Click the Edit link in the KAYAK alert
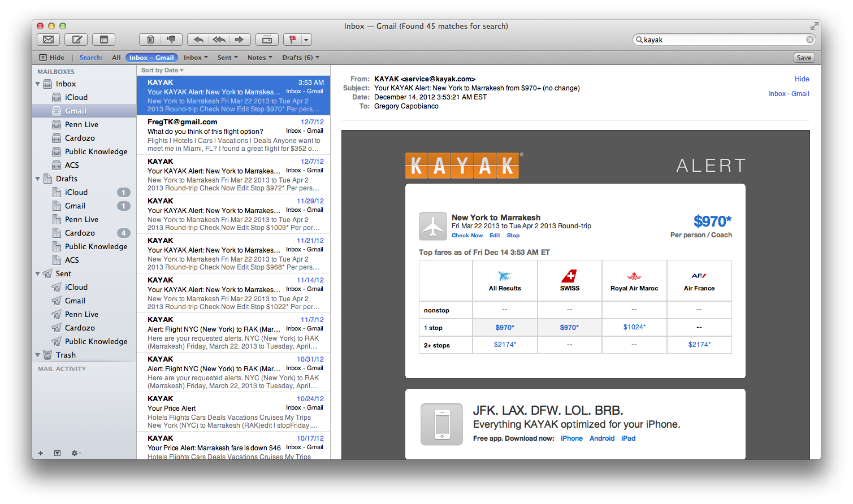Viewport: 853px width, 504px height. [x=495, y=236]
